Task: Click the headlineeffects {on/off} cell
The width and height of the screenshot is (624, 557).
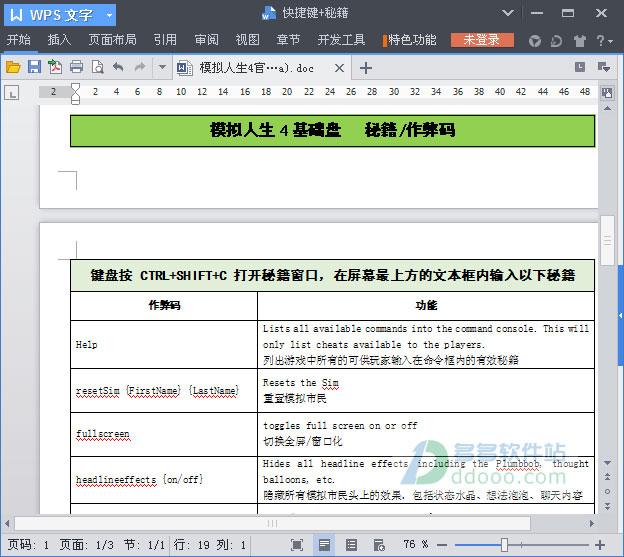Action: (164, 480)
